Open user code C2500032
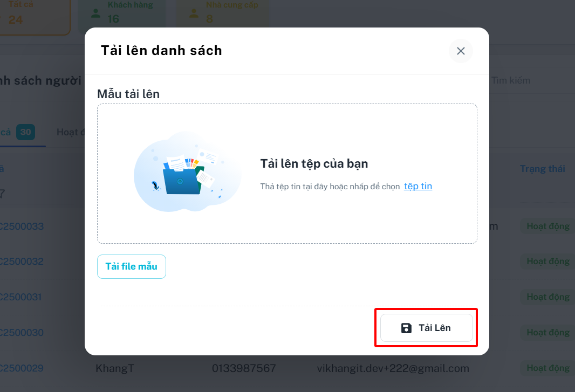The height and width of the screenshot is (392, 575). click(22, 262)
